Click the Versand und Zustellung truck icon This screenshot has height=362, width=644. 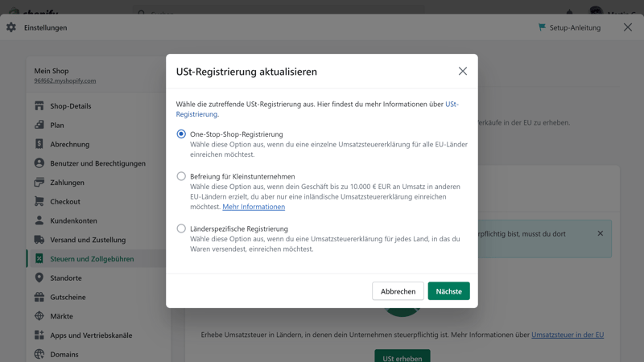(39, 240)
